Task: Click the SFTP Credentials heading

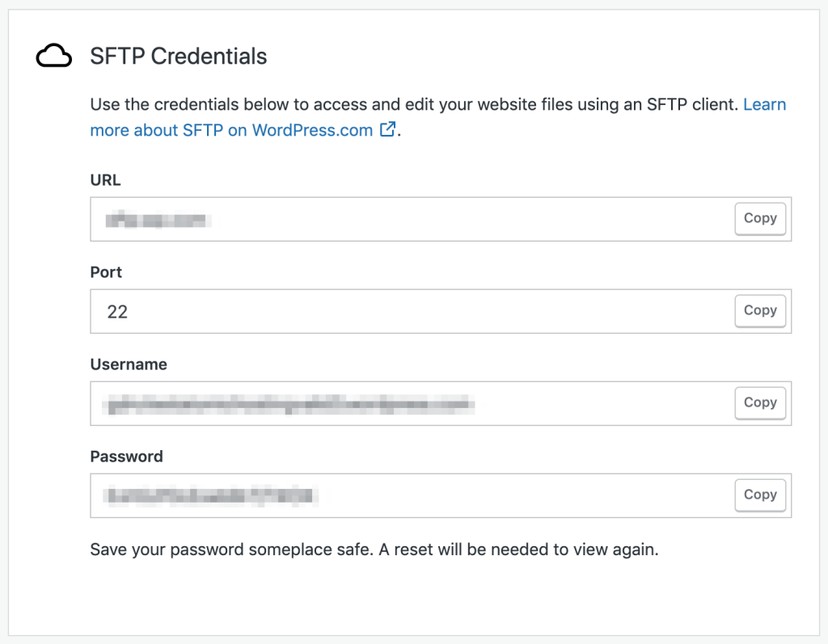Action: click(x=179, y=56)
